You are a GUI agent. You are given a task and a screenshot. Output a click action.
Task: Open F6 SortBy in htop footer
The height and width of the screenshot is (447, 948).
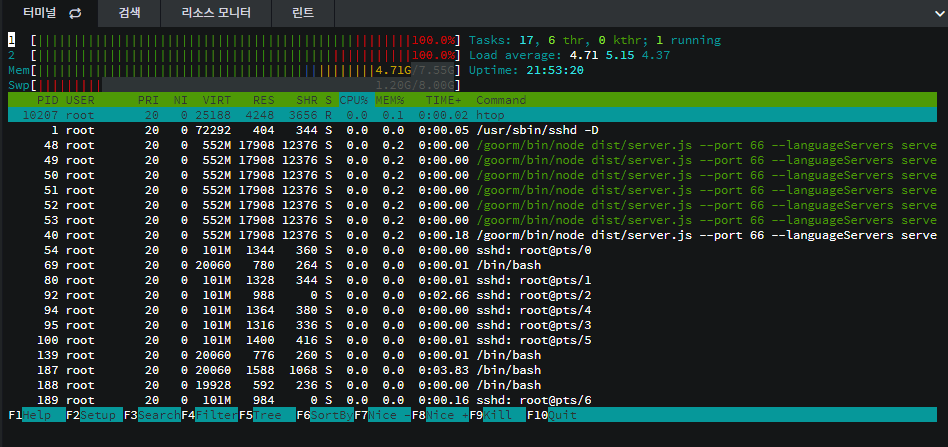(325, 415)
